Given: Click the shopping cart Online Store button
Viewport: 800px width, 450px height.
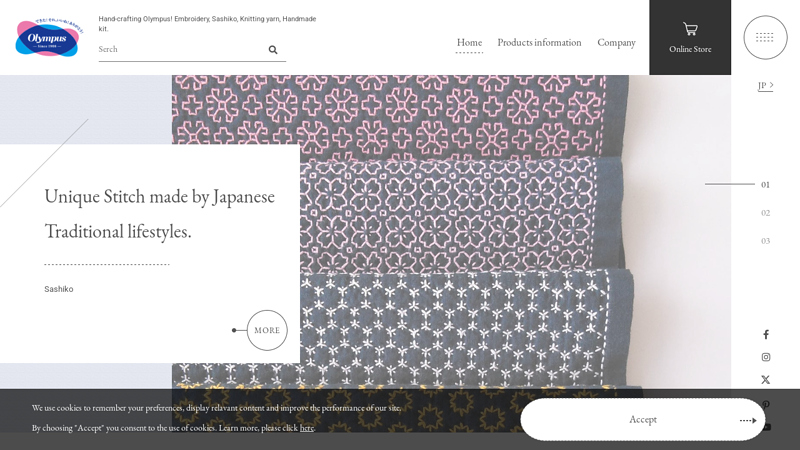Looking at the screenshot, I should tap(690, 37).
